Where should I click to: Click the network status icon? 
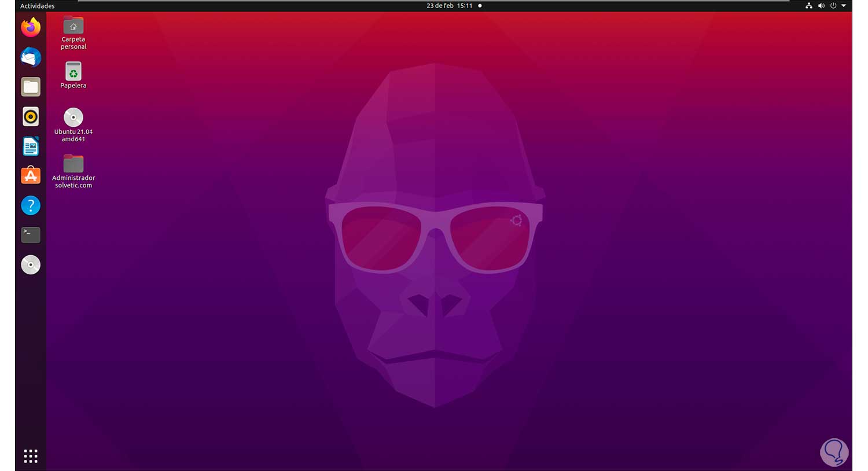809,6
